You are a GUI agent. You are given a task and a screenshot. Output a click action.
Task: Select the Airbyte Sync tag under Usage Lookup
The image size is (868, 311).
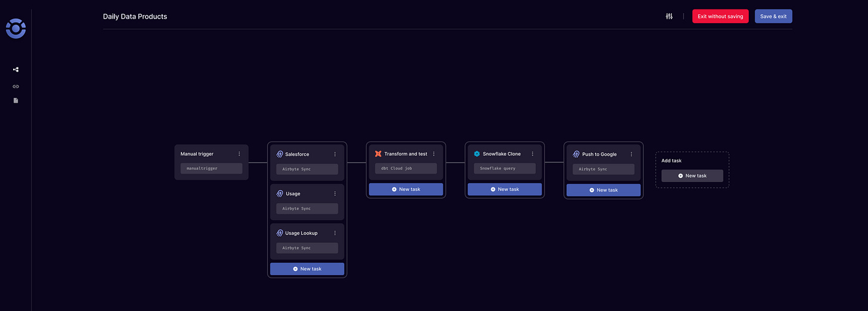pos(307,248)
